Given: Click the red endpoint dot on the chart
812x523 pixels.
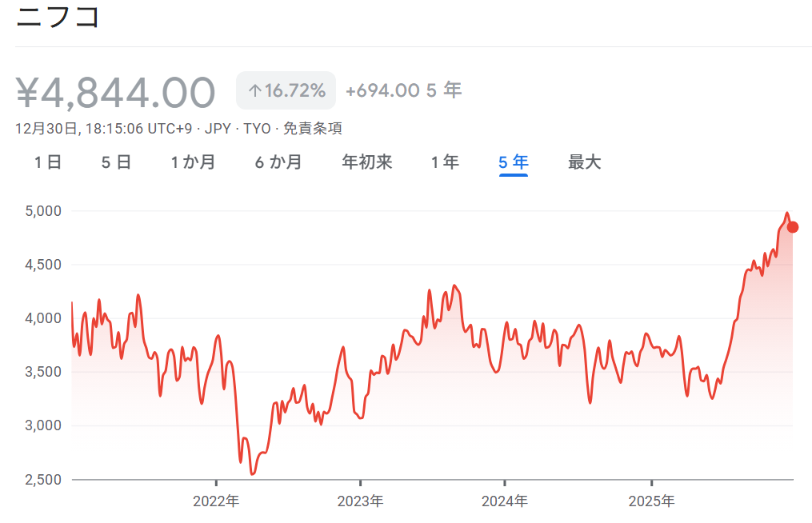Looking at the screenshot, I should [x=793, y=227].
